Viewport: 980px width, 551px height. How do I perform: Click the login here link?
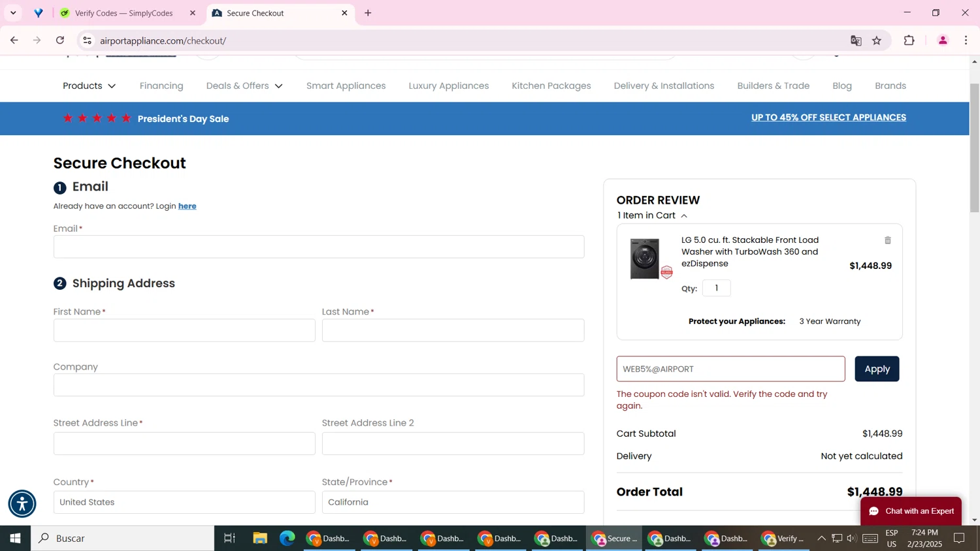click(x=188, y=206)
